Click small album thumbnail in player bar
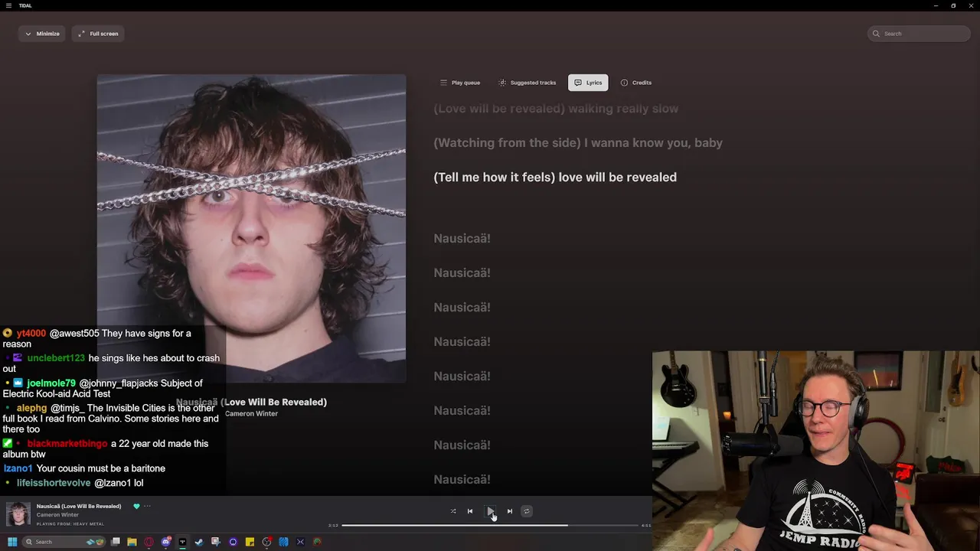The height and width of the screenshot is (551, 980). 18,514
